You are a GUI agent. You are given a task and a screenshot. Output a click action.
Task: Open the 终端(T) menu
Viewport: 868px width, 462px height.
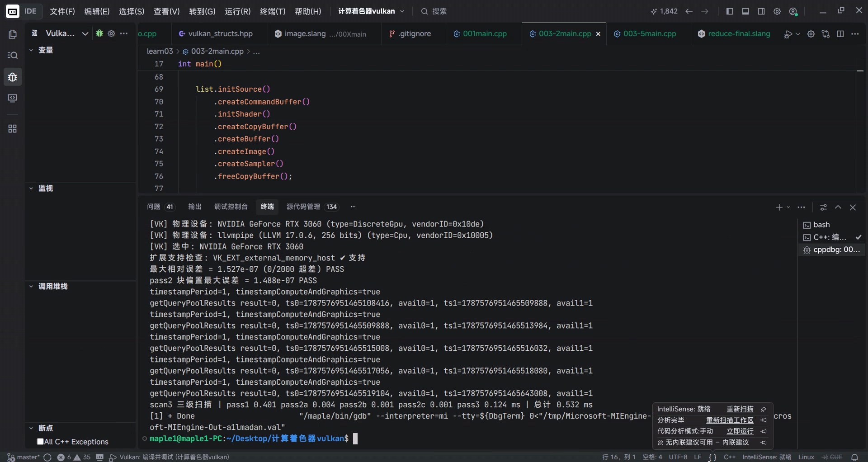coord(273,11)
